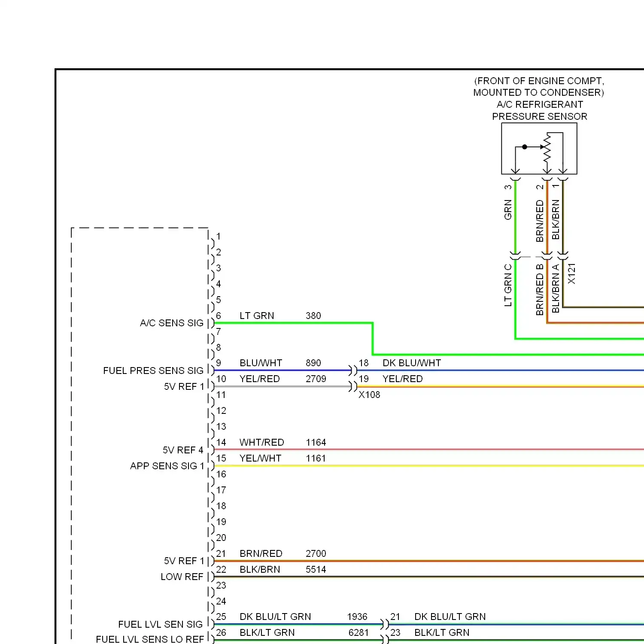Click DK BLU/LT GRN label after splice pin 21
The height and width of the screenshot is (644, 644).
450,617
